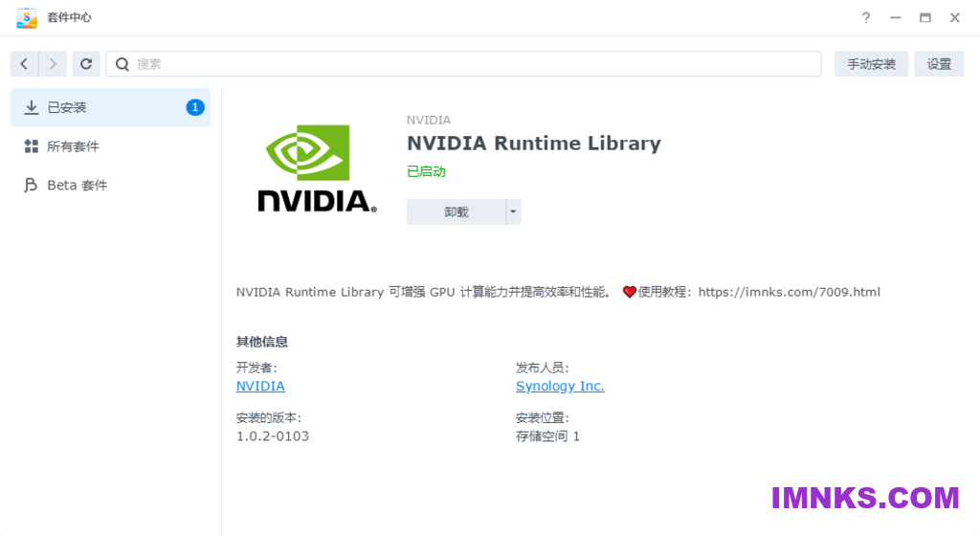Click the version text 1.0.2-0103
The width and height of the screenshot is (980, 536).
tap(273, 436)
